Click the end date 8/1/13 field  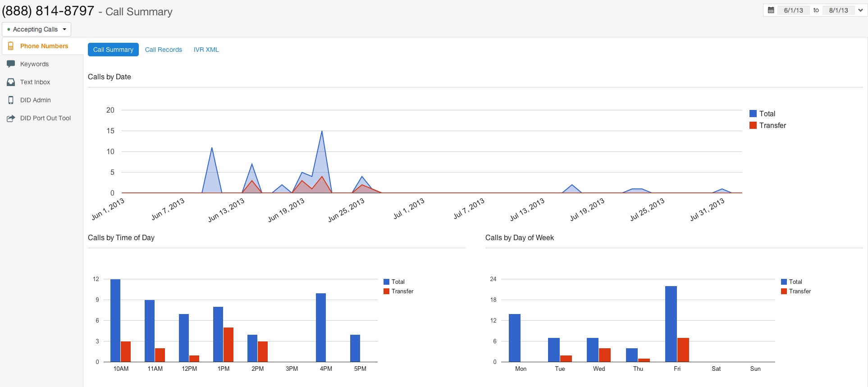pyautogui.click(x=838, y=10)
